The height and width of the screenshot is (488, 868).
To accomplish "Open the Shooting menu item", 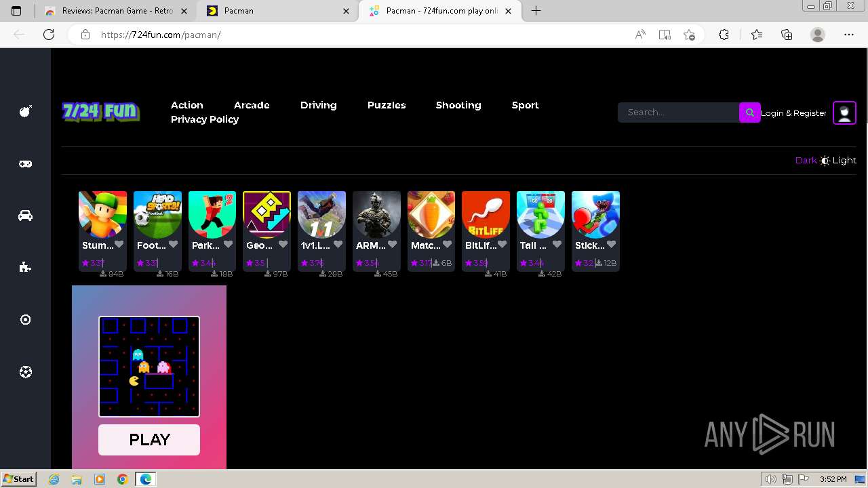I will [458, 105].
